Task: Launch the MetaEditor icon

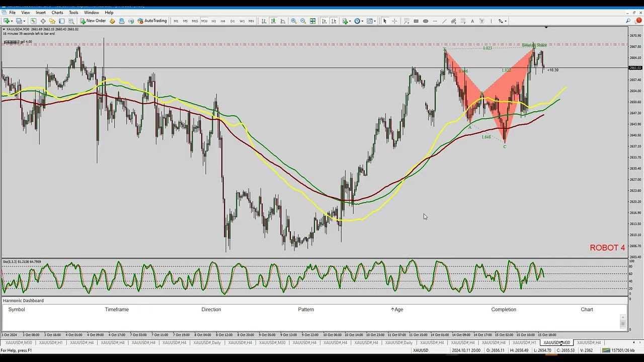Action: 112,21
